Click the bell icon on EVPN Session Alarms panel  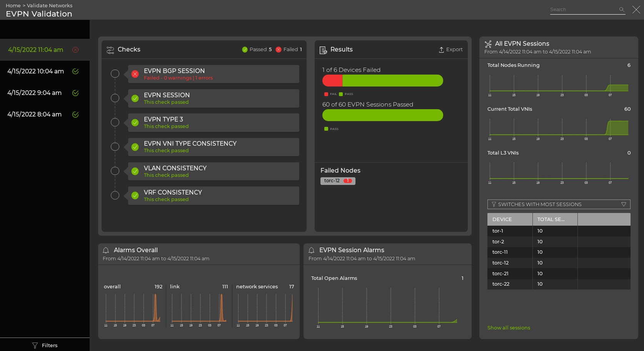click(312, 250)
